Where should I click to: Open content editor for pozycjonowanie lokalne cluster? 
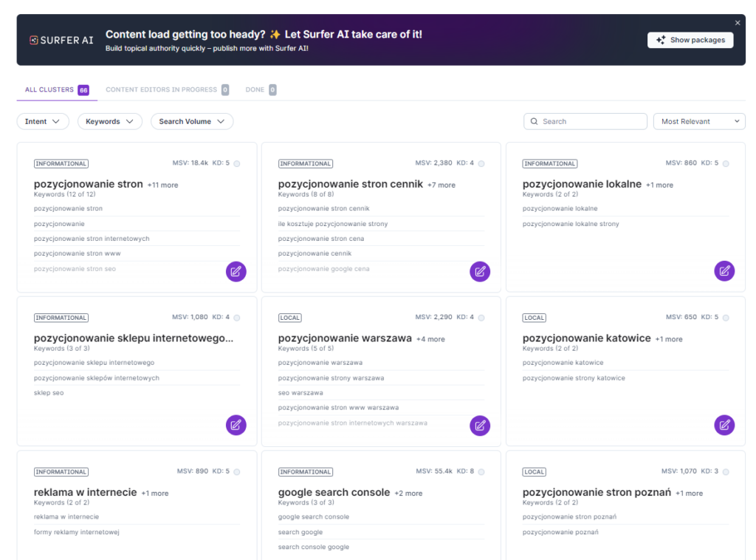pyautogui.click(x=724, y=271)
